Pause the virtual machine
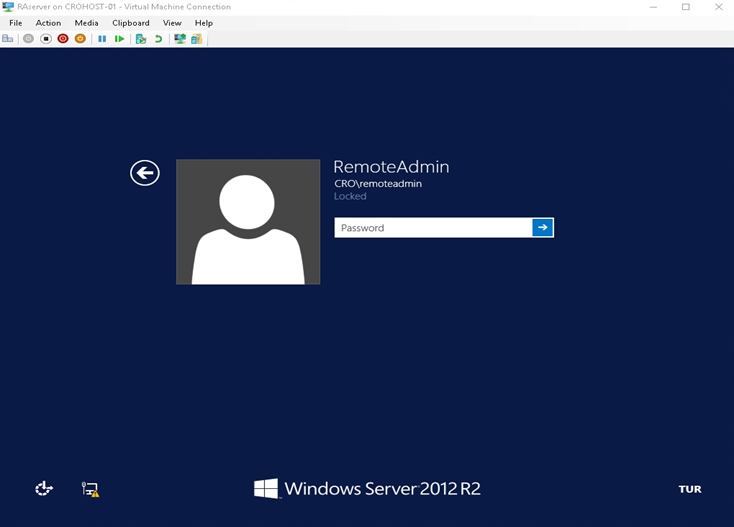 (102, 39)
